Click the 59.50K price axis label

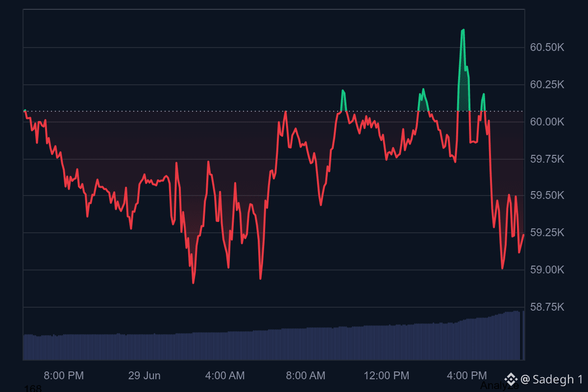(x=547, y=196)
